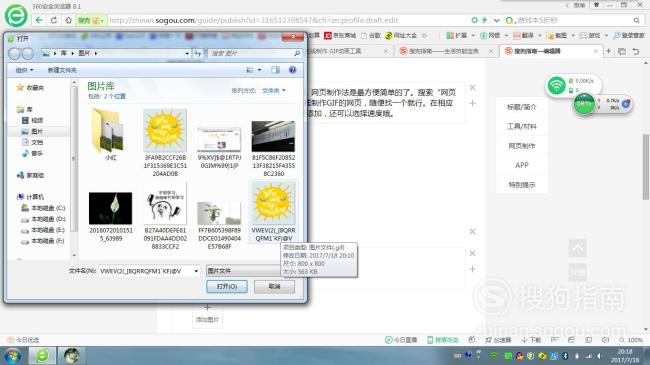The width and height of the screenshot is (650, 365).
Task: Open 今日优选 in status bar
Action: pos(24,340)
